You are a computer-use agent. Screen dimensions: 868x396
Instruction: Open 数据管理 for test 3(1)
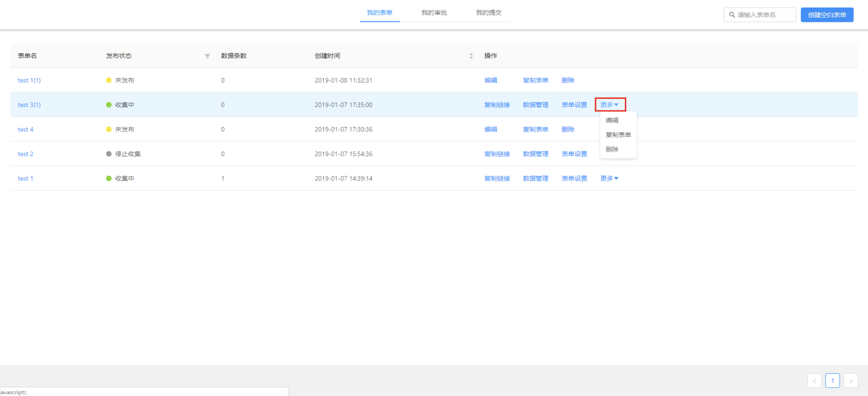point(535,105)
